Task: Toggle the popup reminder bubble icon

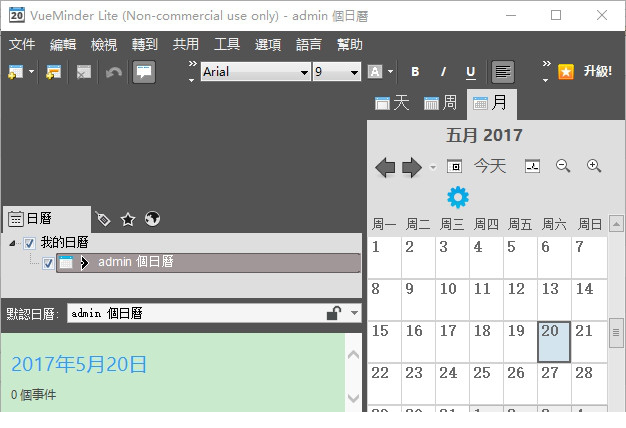Action: click(x=144, y=72)
